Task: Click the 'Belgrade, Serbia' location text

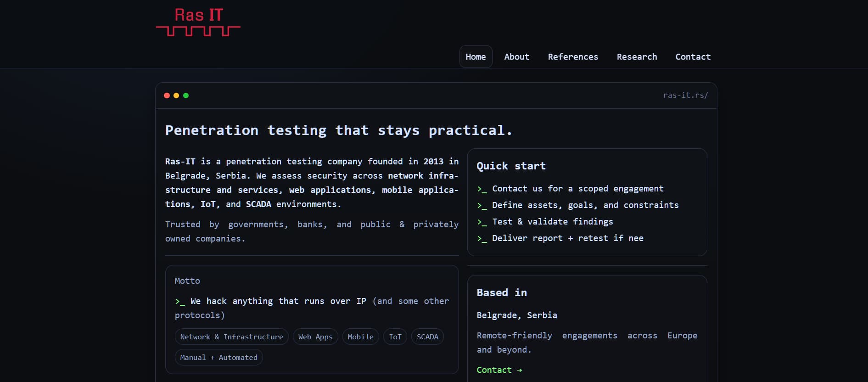Action: point(517,315)
